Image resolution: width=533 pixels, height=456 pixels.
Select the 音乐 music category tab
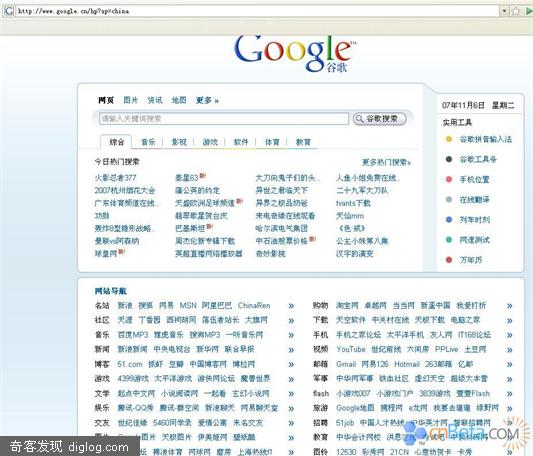point(148,142)
